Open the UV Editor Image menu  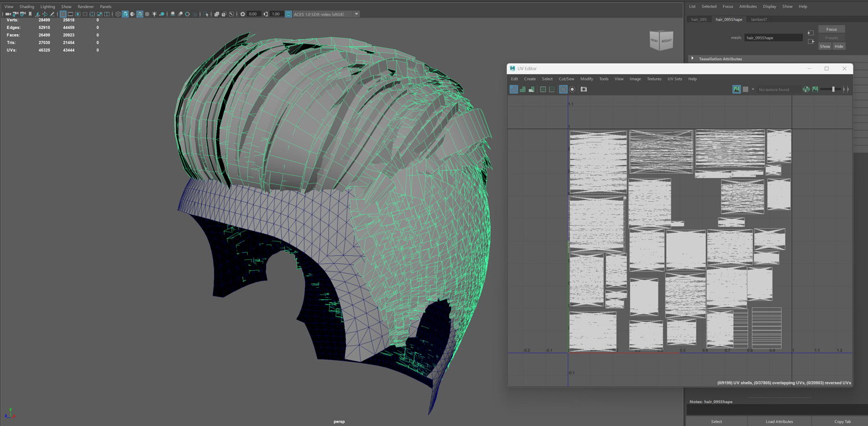(635, 79)
